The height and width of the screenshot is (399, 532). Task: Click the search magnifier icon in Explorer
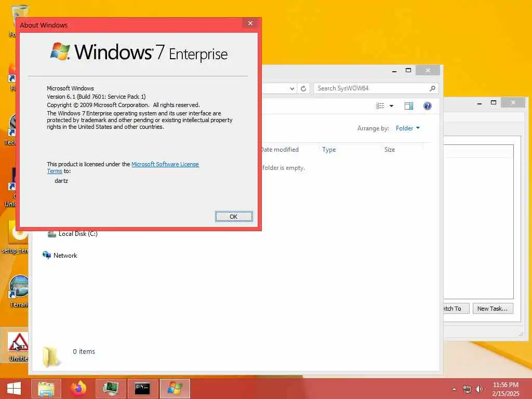click(x=432, y=88)
